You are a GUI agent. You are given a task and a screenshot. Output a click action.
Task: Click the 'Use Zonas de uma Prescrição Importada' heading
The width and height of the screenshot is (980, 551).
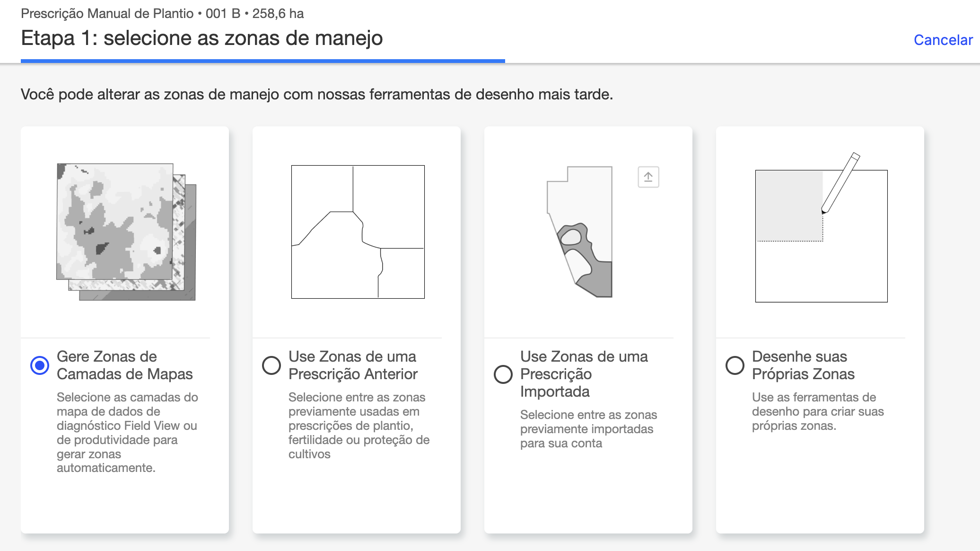tap(584, 374)
